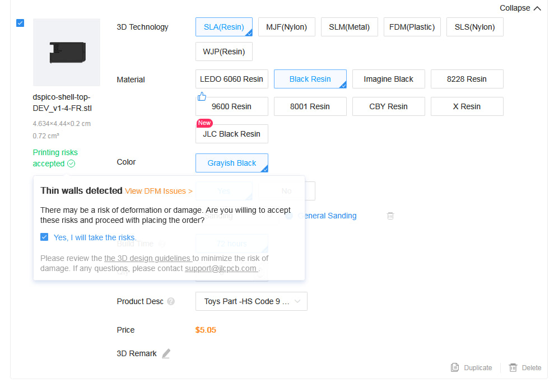Click the Duplicate icon button
This screenshot has width=554, height=392.
[x=455, y=367]
